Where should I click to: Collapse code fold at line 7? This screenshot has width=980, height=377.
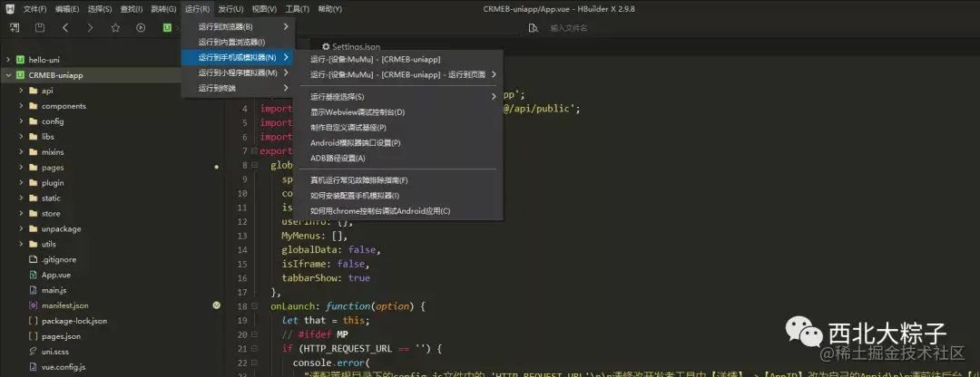(254, 151)
